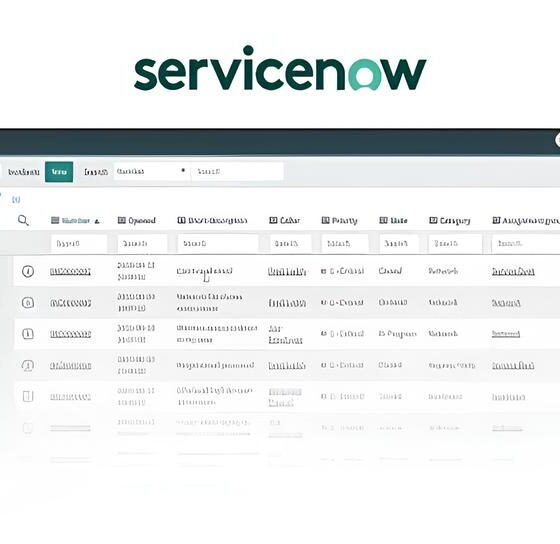Click the Opened column search field
The width and height of the screenshot is (560, 544).
142,244
